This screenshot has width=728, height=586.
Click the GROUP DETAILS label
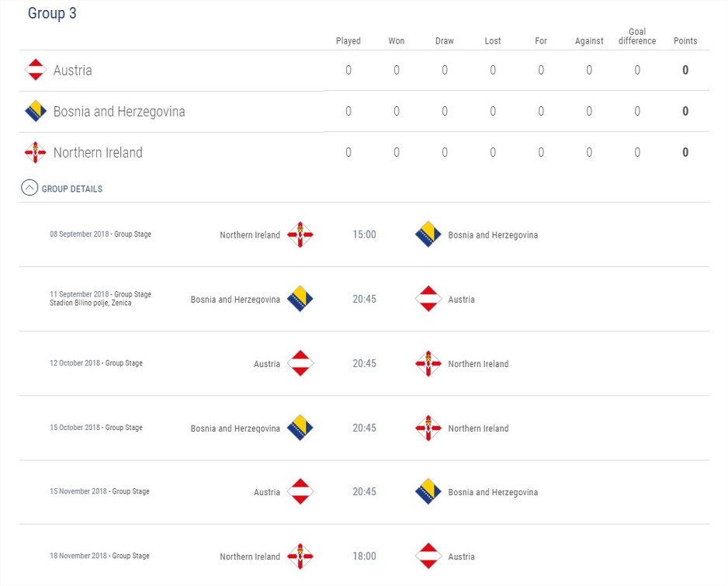[72, 189]
